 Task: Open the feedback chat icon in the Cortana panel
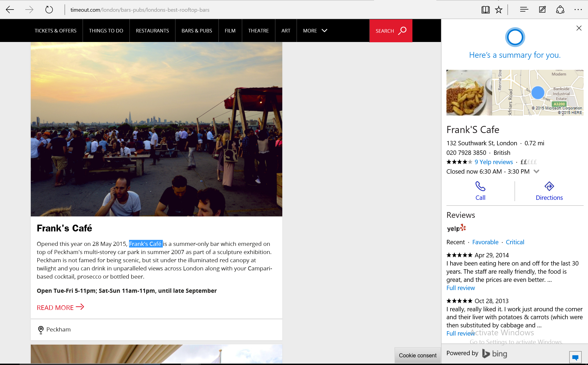coord(575,357)
